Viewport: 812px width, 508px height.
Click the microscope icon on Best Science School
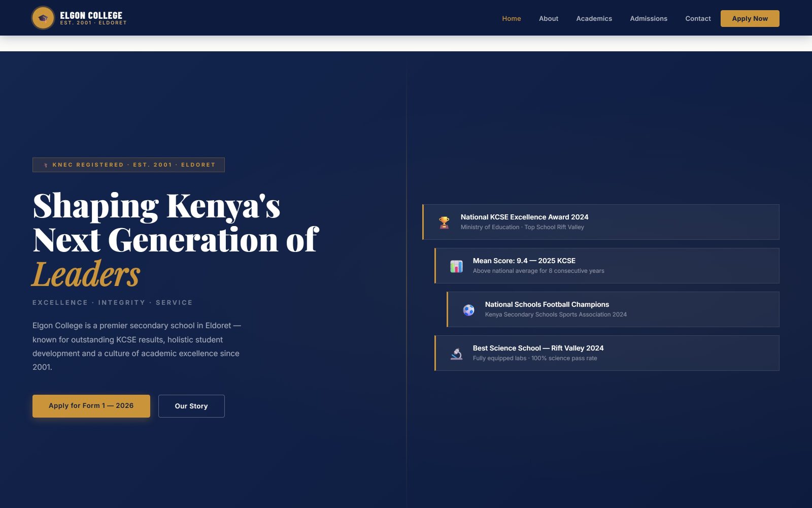coord(456,354)
